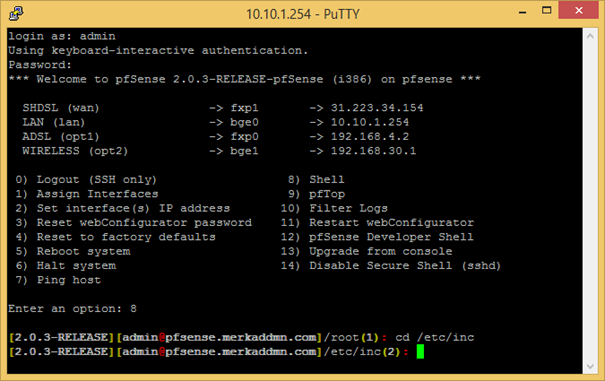Click the 'Ping host' menu line

58,280
